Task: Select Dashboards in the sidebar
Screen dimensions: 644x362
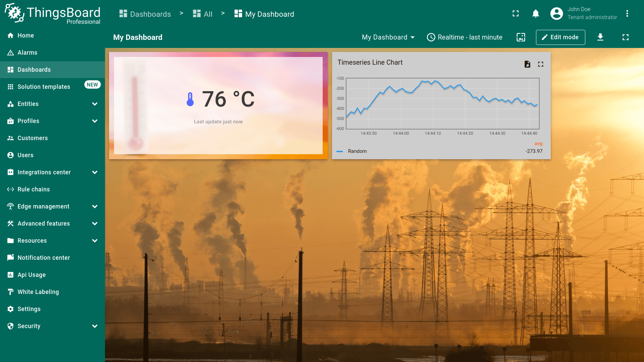Action: point(52,70)
